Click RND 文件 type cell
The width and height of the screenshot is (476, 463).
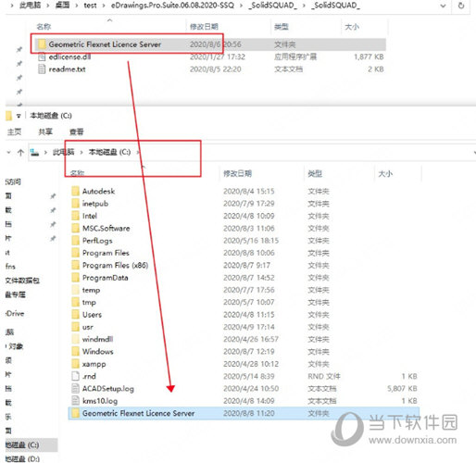(324, 376)
